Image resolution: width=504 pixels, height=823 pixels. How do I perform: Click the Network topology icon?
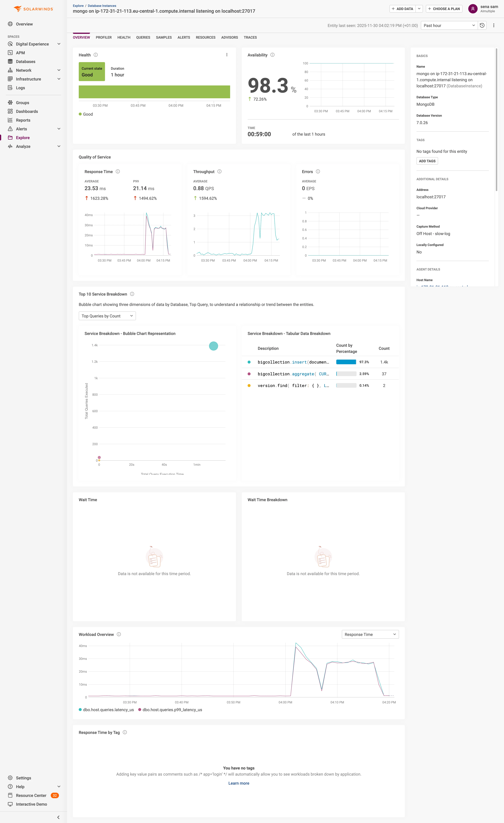[x=10, y=70]
